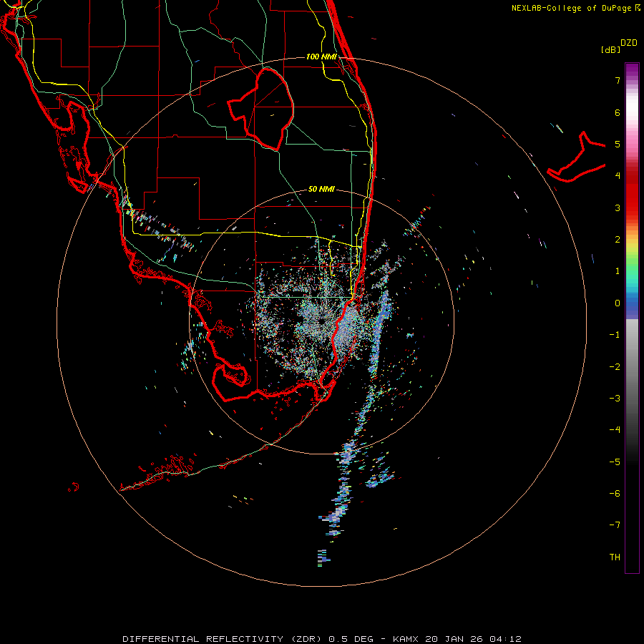Click the KAMX 20 JAN 26 04:12 timestamp
Screen dimensions: 644x644
click(457, 639)
